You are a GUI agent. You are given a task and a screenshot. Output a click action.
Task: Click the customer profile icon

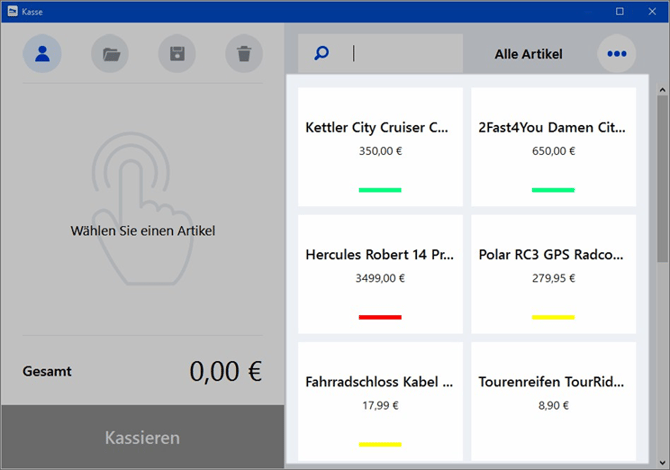pyautogui.click(x=42, y=53)
